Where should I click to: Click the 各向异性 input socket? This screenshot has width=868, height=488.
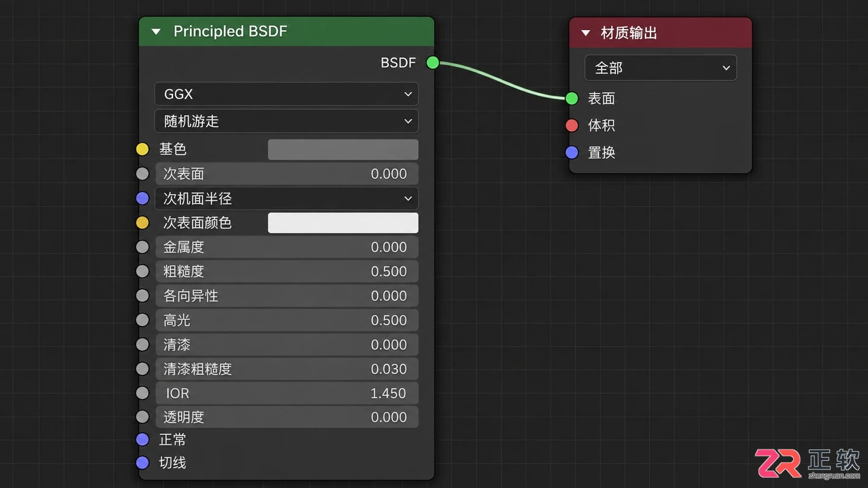point(142,296)
